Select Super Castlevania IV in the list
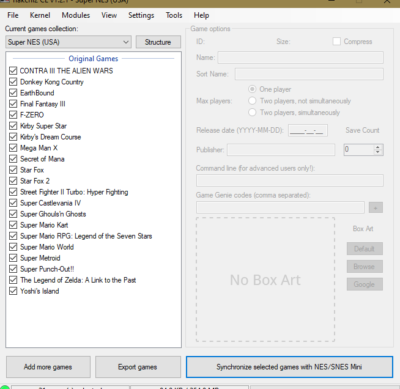400x389 pixels. [50, 203]
